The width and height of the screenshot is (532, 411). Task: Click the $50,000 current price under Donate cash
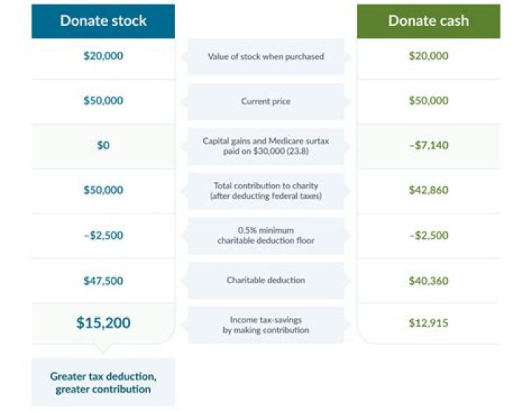pyautogui.click(x=429, y=101)
